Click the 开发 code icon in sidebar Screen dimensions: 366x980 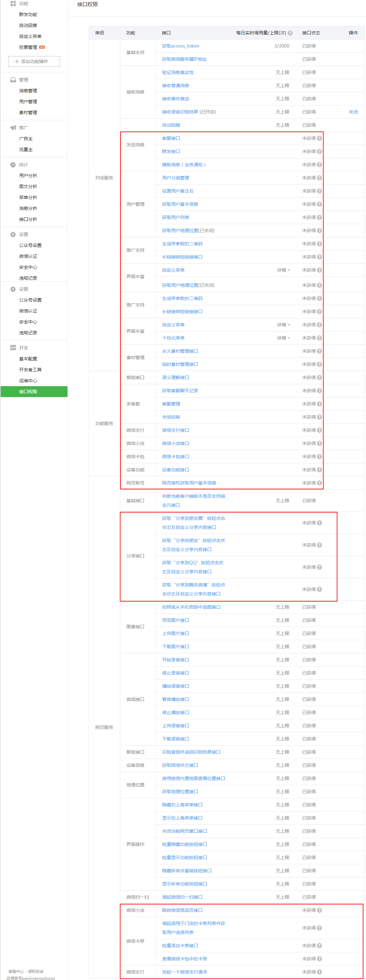(13, 348)
